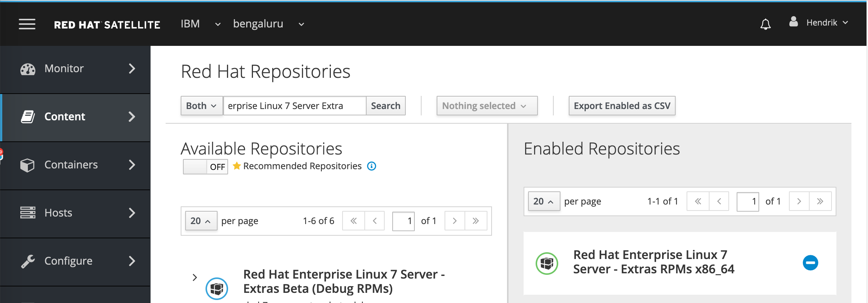
Task: Open the Monitor menu item
Action: (x=75, y=70)
